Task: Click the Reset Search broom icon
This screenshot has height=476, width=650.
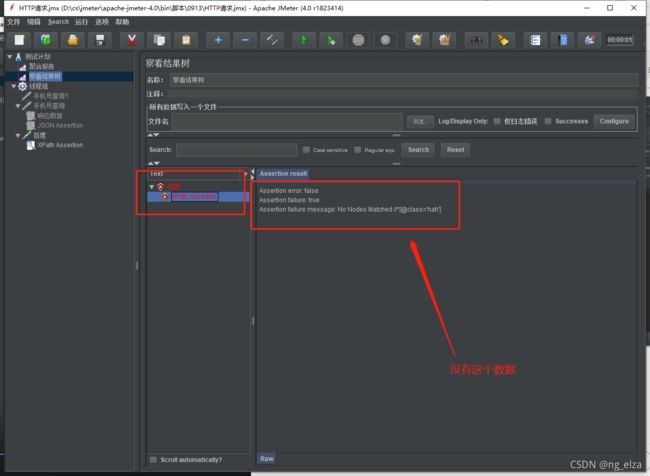Action: (503, 40)
